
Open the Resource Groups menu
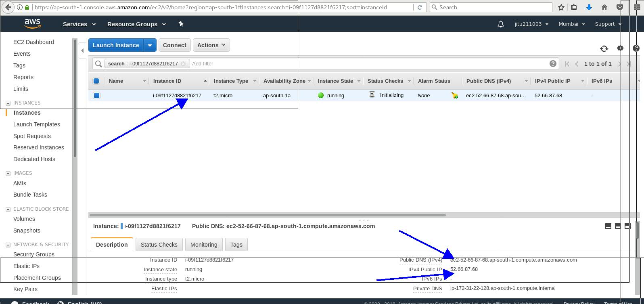[136, 24]
